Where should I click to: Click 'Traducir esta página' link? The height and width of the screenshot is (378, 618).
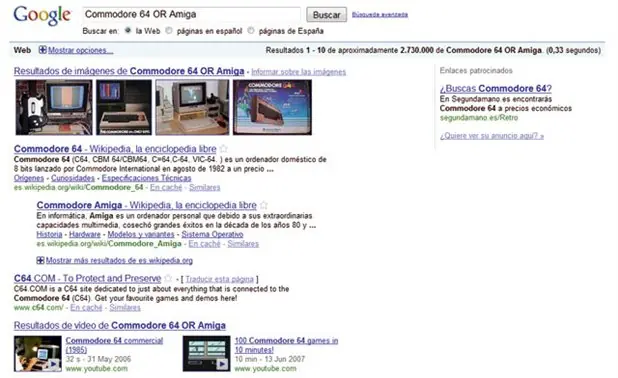[x=220, y=279]
